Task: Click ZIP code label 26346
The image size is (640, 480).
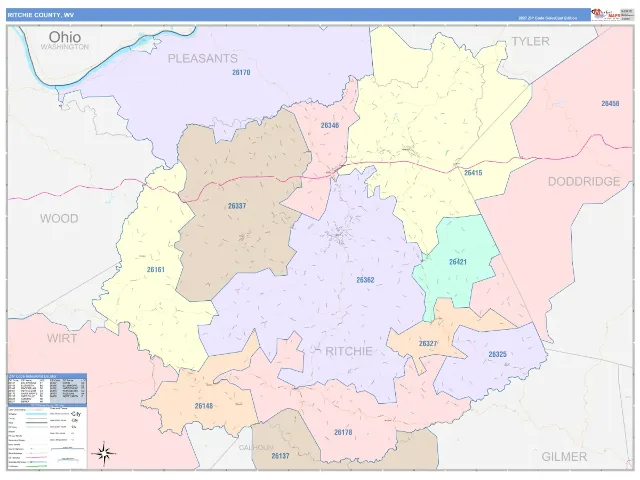Action: coord(330,125)
